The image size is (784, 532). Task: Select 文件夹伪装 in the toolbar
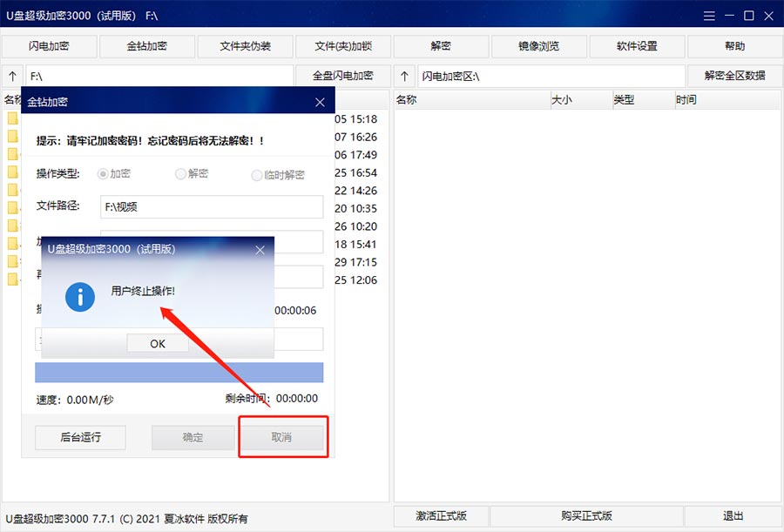tap(245, 46)
